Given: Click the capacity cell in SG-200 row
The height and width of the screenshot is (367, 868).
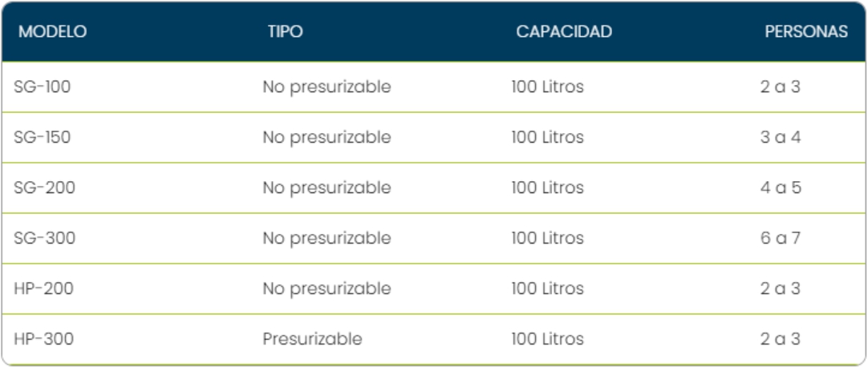Looking at the screenshot, I should point(547,188).
